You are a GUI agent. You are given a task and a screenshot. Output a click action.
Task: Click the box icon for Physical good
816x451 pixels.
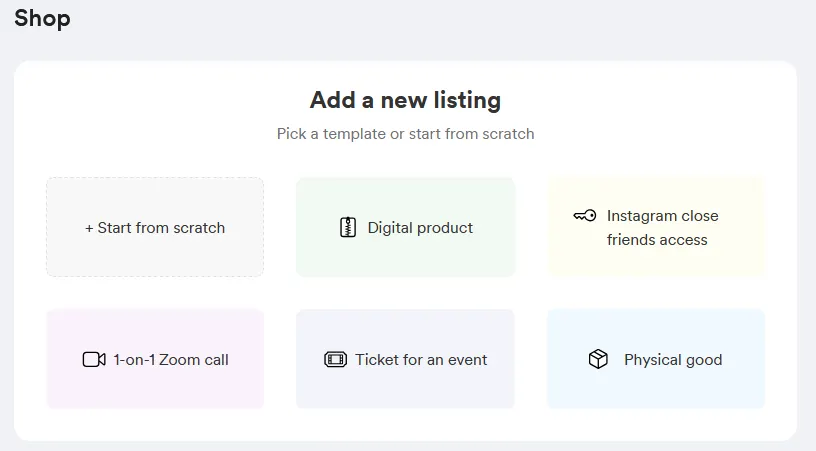click(598, 360)
